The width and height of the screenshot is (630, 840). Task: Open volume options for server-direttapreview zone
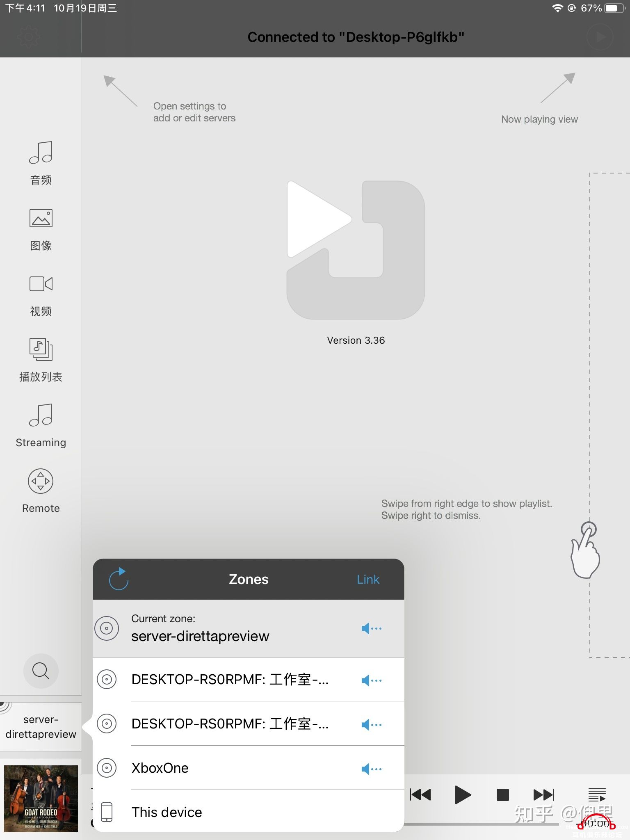(x=372, y=628)
